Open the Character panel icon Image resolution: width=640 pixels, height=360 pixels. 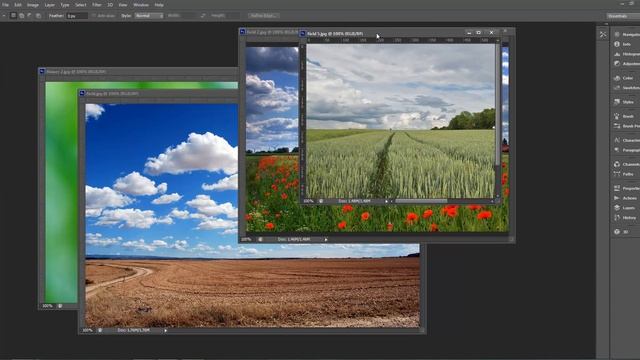pos(617,140)
